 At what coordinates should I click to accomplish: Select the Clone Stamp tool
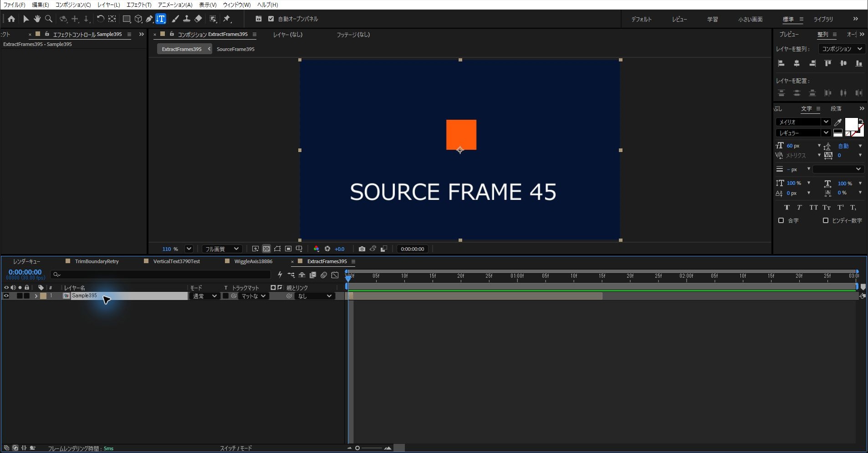pyautogui.click(x=187, y=19)
